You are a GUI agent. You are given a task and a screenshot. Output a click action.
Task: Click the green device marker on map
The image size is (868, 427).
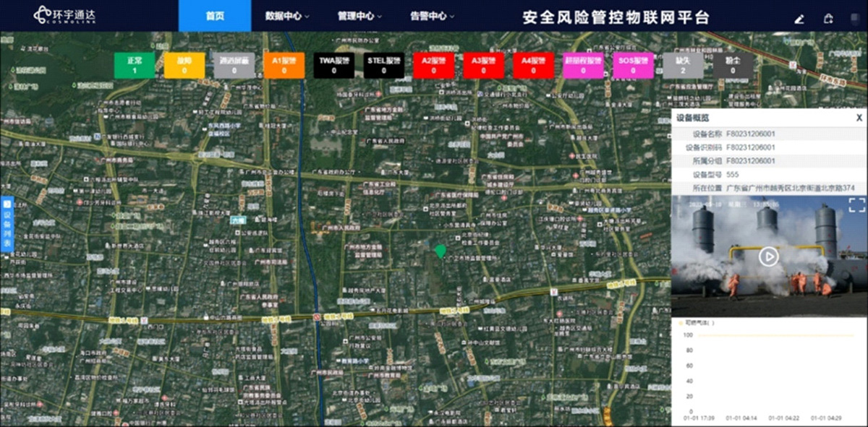click(x=440, y=251)
